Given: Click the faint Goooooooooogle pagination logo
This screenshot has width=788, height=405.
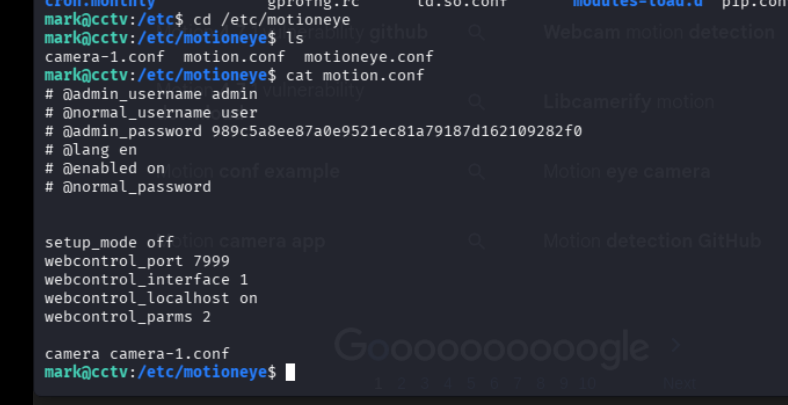Looking at the screenshot, I should point(491,347).
